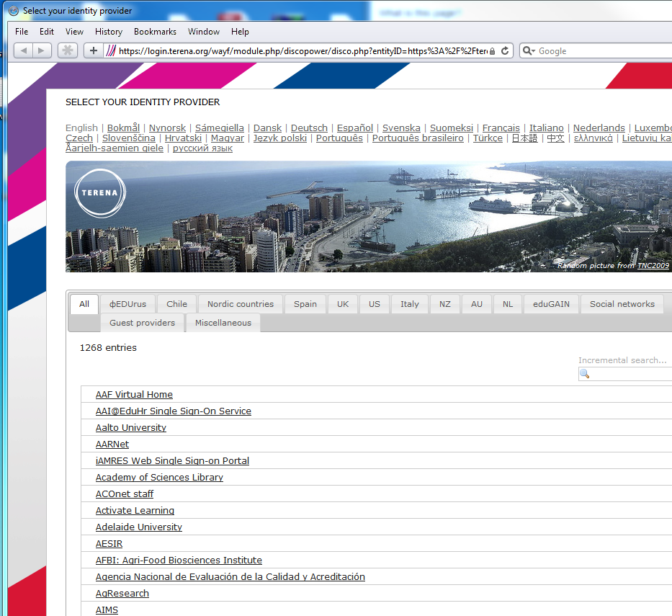This screenshot has height=616, width=672.
Task: Choose Aalto University identity provider
Action: point(130,428)
